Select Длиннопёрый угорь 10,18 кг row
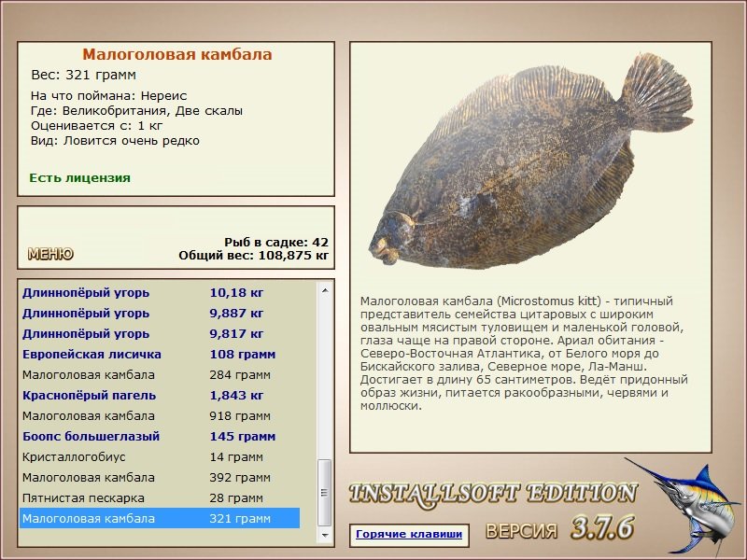This screenshot has height=560, width=747. coord(160,293)
